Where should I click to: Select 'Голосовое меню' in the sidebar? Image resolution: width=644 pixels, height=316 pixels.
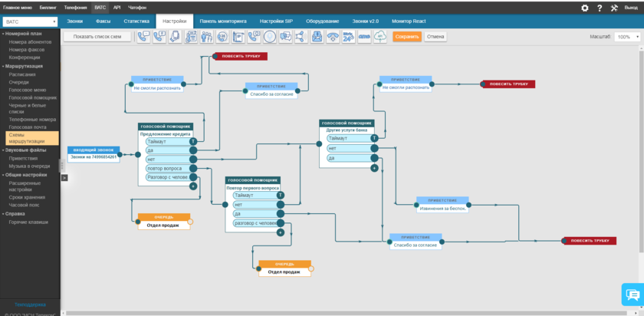click(x=27, y=90)
